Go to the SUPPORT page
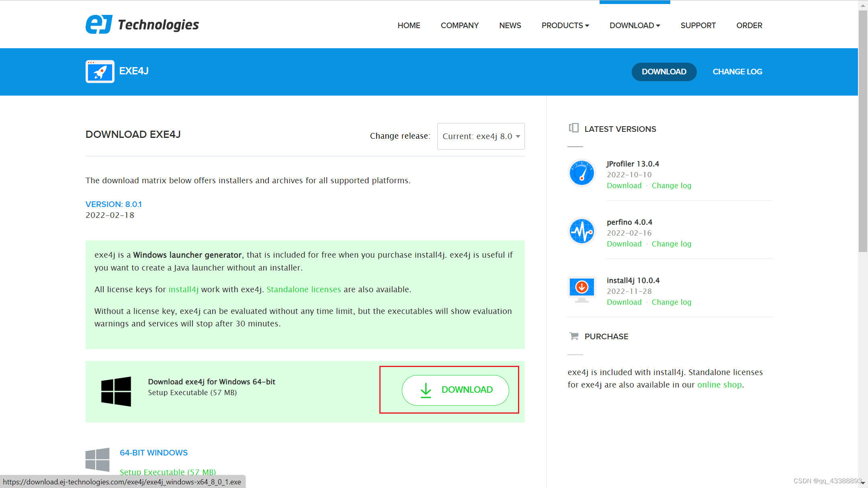Screen dimensions: 868x488 (x=698, y=25)
